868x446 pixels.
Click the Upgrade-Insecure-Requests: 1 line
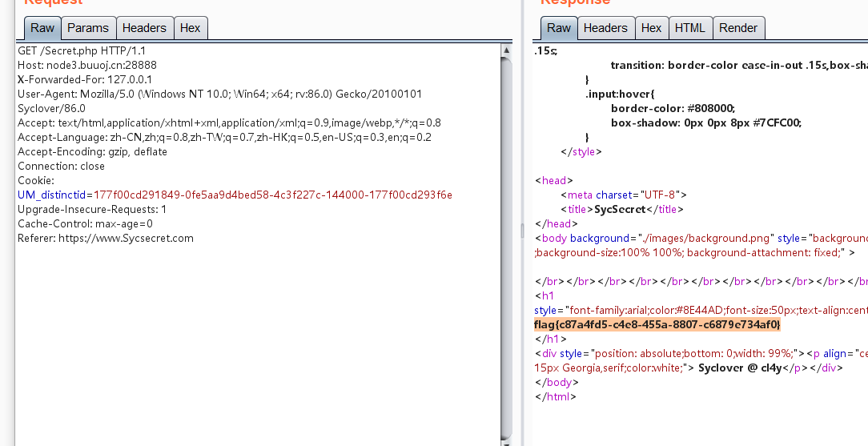[x=92, y=209]
